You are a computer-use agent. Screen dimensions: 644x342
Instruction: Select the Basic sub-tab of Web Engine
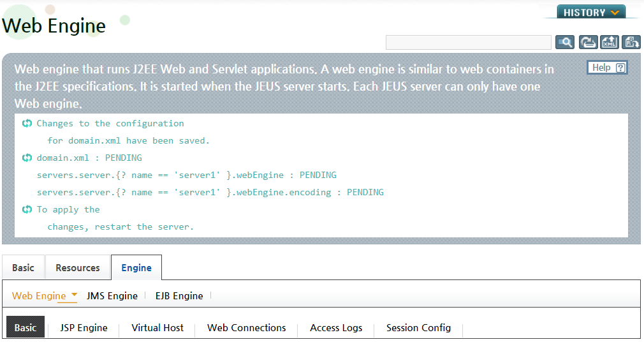pyautogui.click(x=26, y=327)
